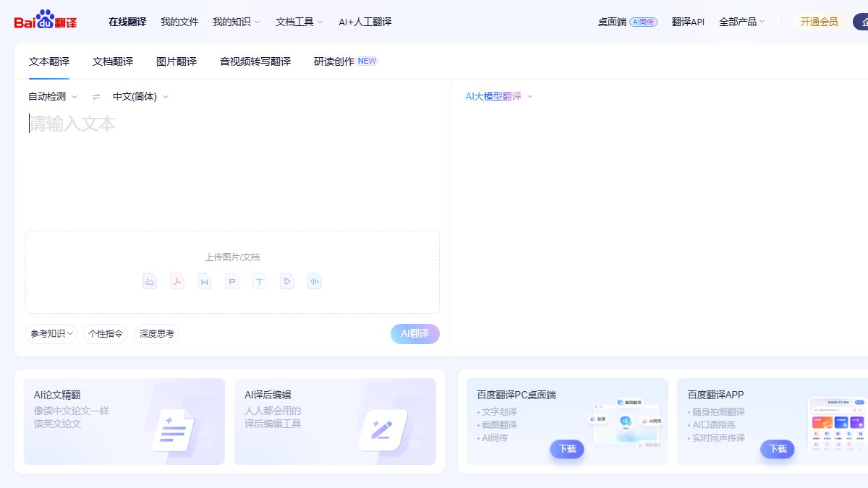868x488 pixels.
Task: Open the AI论文精翻 card title
Action: point(57,395)
